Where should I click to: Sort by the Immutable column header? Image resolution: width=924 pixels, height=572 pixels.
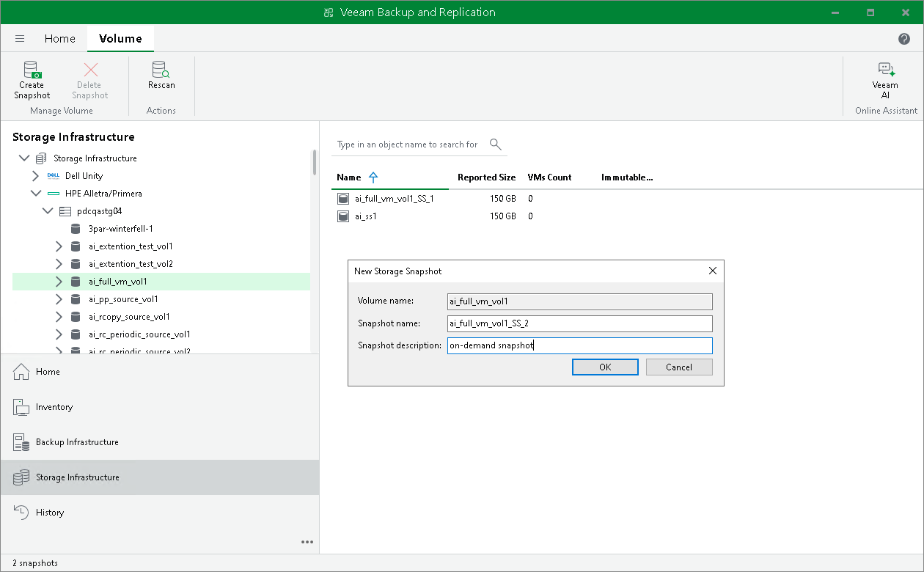[x=627, y=177]
